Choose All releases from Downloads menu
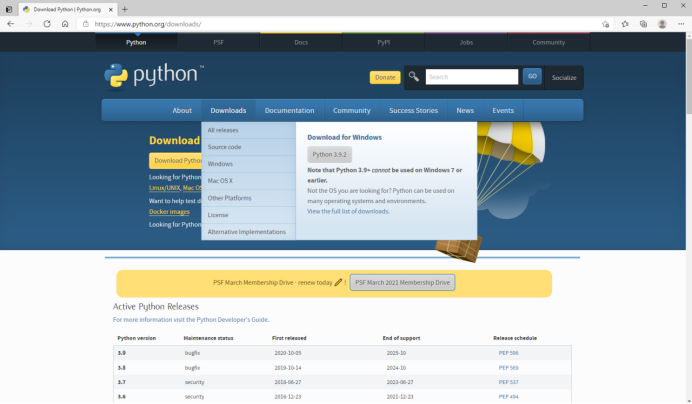The width and height of the screenshot is (692, 404). point(248,130)
